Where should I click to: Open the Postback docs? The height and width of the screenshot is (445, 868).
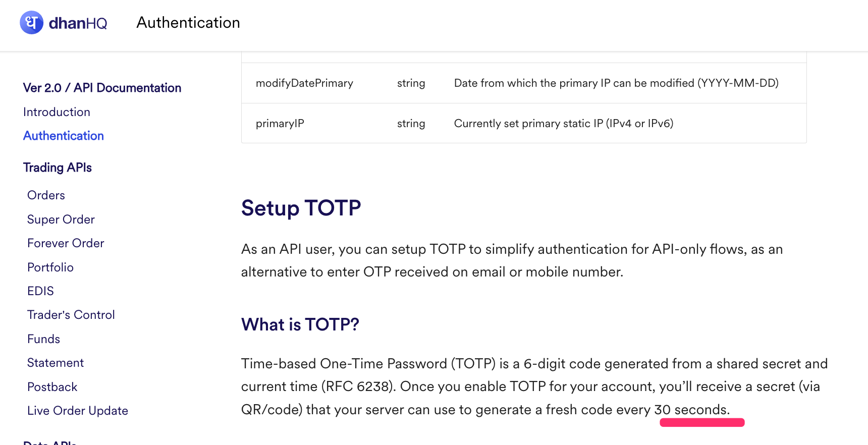click(52, 387)
